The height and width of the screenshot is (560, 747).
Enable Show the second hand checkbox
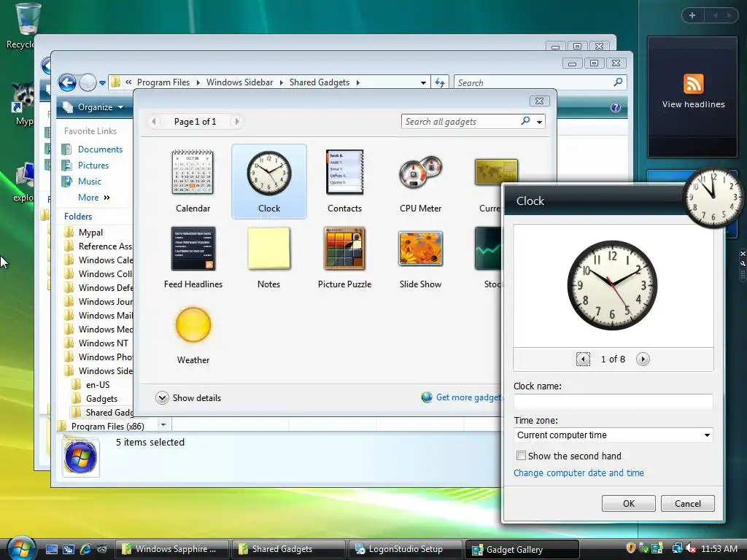point(521,456)
